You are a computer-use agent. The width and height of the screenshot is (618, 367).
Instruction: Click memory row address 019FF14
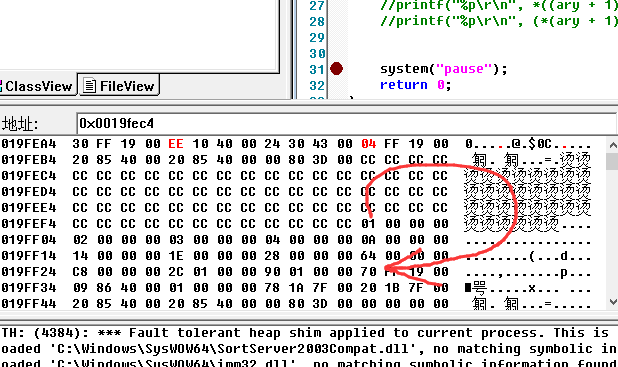coord(29,256)
